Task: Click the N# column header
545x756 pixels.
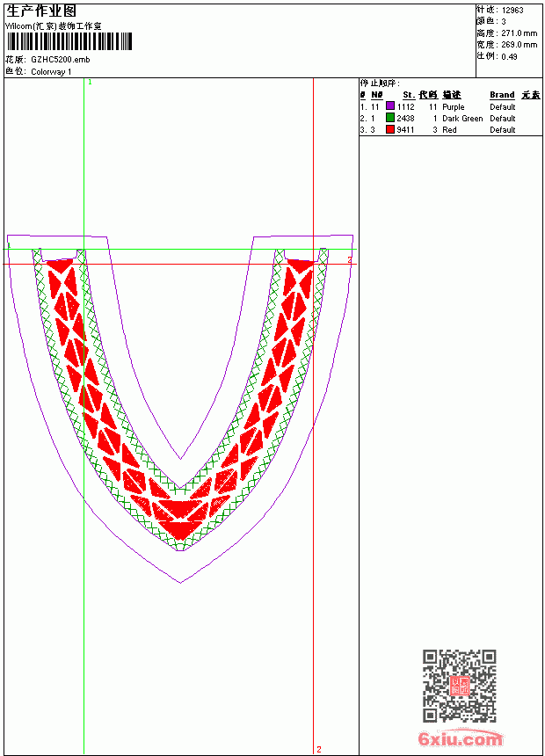Action: (x=377, y=95)
